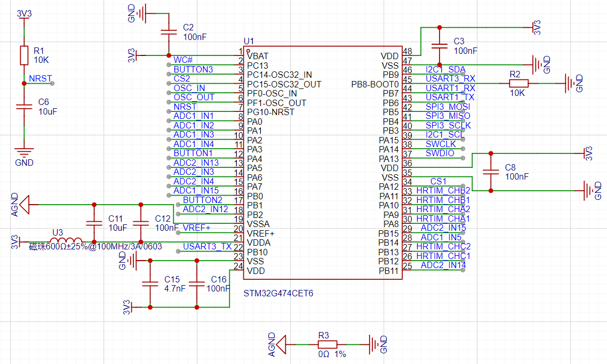The height and width of the screenshot is (364, 607).
Task: Click the USART3_TX net label
Action: point(207,246)
